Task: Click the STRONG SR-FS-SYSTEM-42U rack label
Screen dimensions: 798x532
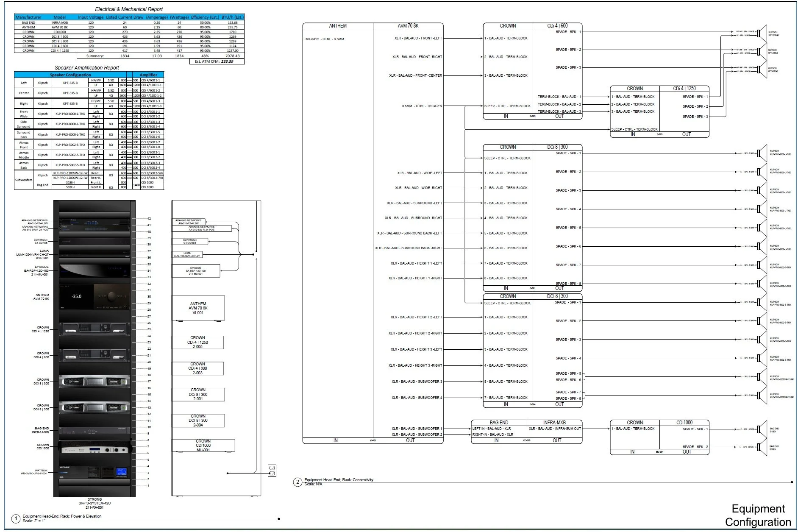Action: [x=95, y=503]
